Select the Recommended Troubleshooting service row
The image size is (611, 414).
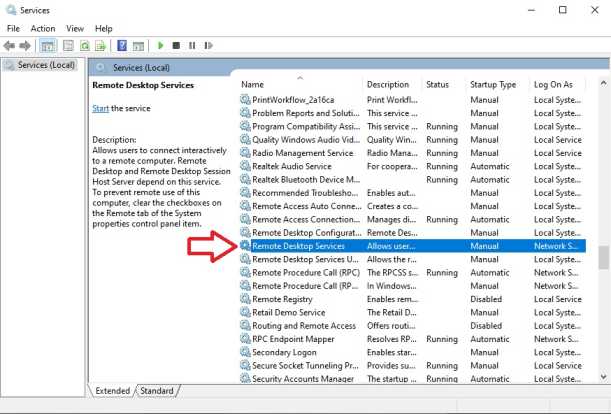[x=412, y=193]
